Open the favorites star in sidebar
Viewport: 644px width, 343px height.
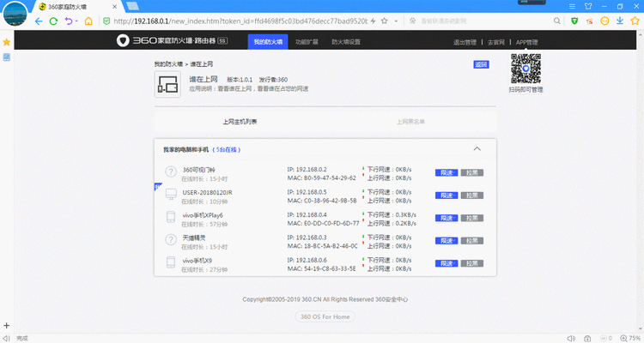tap(7, 42)
